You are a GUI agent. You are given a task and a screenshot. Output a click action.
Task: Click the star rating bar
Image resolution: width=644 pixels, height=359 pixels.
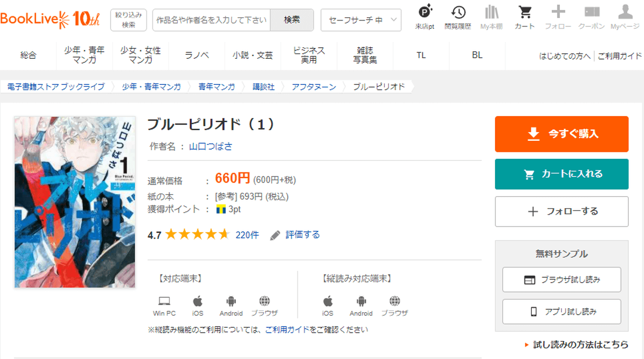(197, 235)
